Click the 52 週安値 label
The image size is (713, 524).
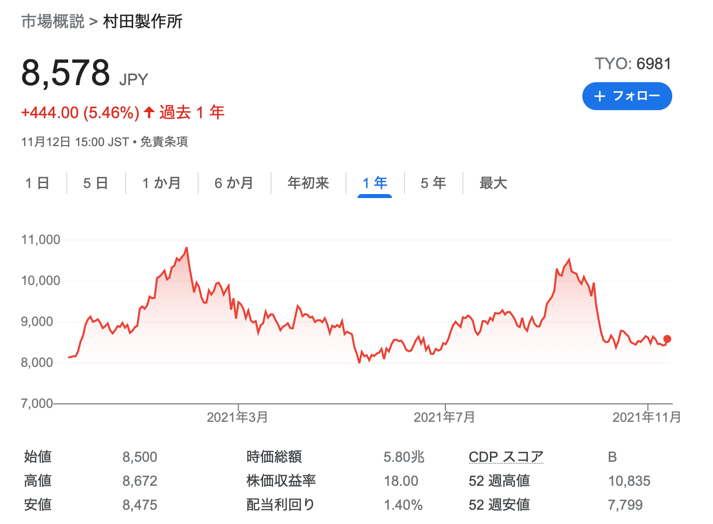tap(499, 504)
